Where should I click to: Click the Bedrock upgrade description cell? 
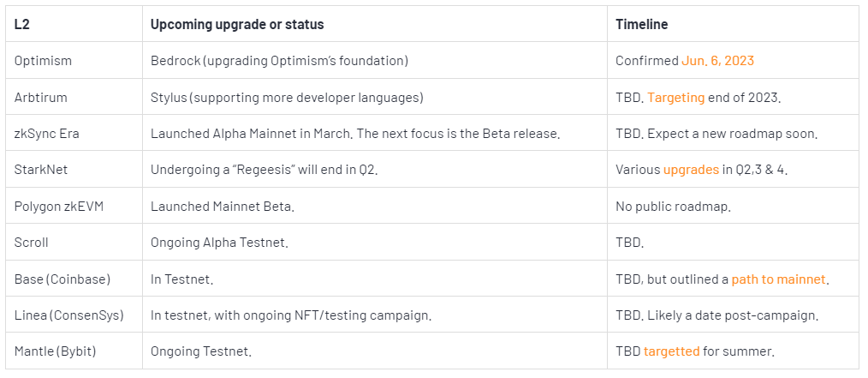(x=375, y=60)
